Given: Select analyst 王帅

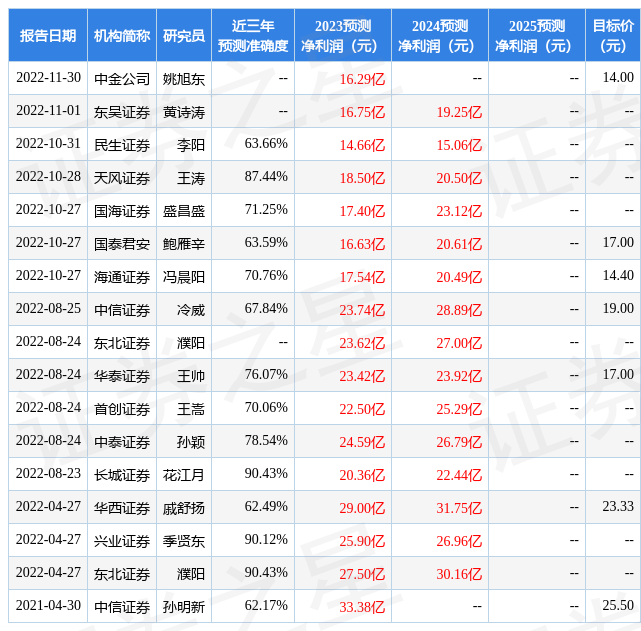Looking at the screenshot, I should coord(191,376).
